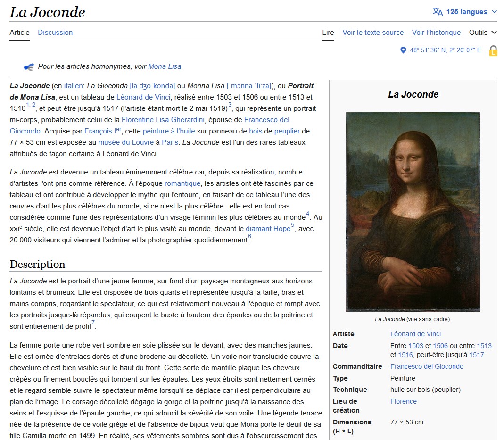Open Voir l'historique tab
The image size is (504, 440).
pos(436,33)
